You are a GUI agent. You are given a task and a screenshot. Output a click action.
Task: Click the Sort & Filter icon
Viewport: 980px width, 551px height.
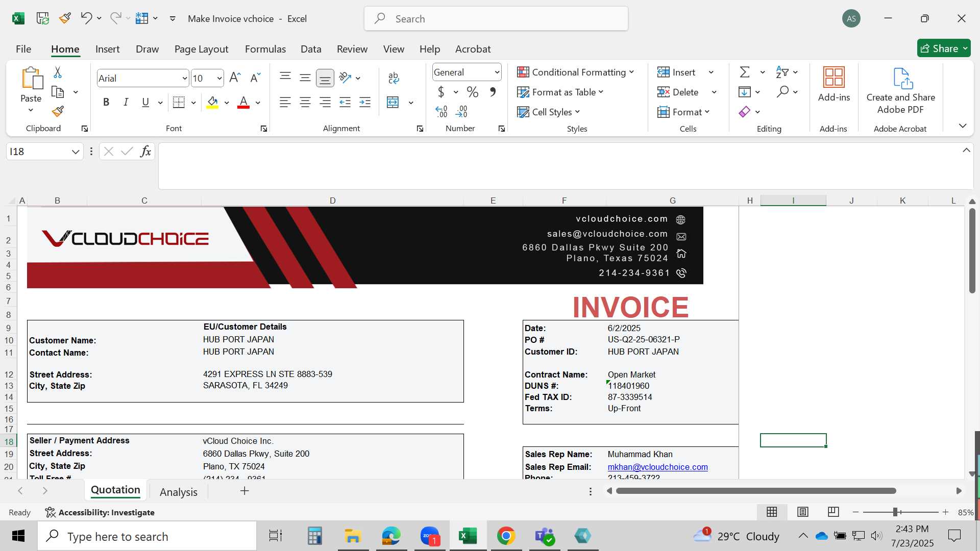782,72
